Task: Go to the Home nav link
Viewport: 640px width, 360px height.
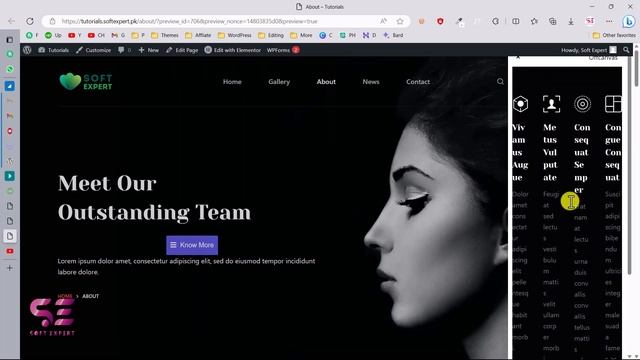Action: [232, 82]
